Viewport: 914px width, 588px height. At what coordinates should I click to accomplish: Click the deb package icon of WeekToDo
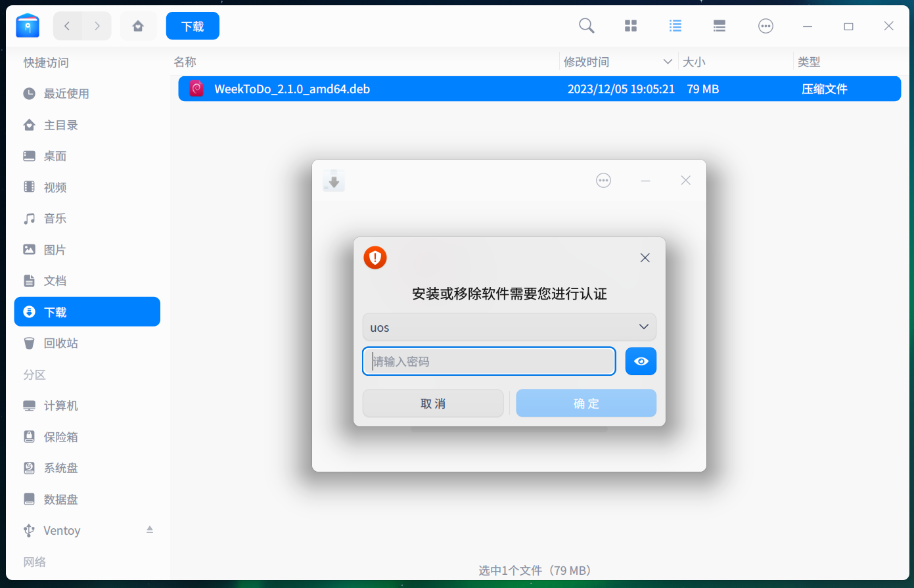point(196,89)
